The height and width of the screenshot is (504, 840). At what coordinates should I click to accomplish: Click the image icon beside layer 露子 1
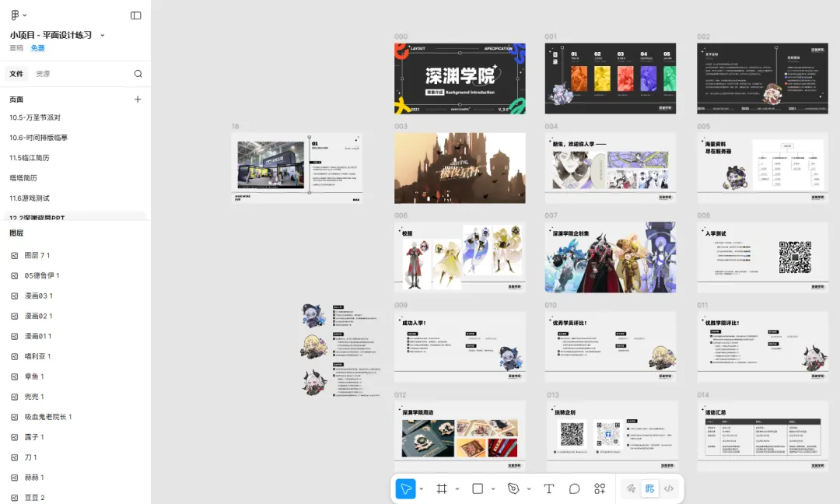pyautogui.click(x=15, y=437)
